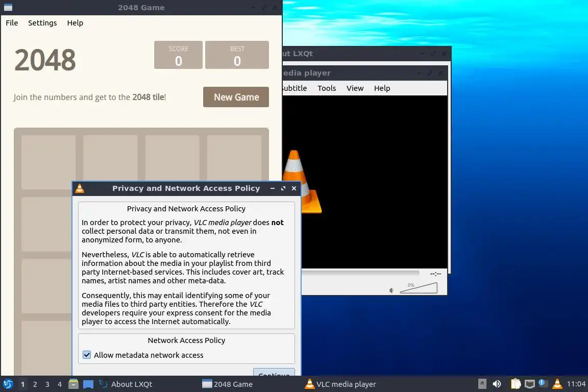Open the Settings menu in 2048 Game
The height and width of the screenshot is (392, 588).
[x=42, y=23]
